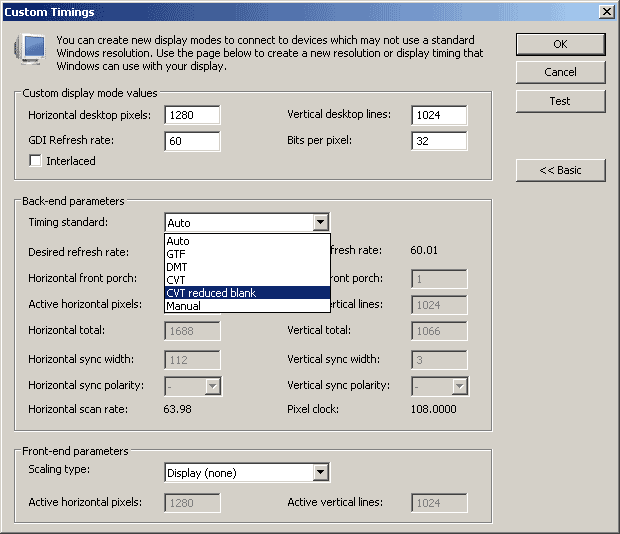Screen dimensions: 620x534
Task: Click the Vertical sync width field
Action: coord(439,360)
